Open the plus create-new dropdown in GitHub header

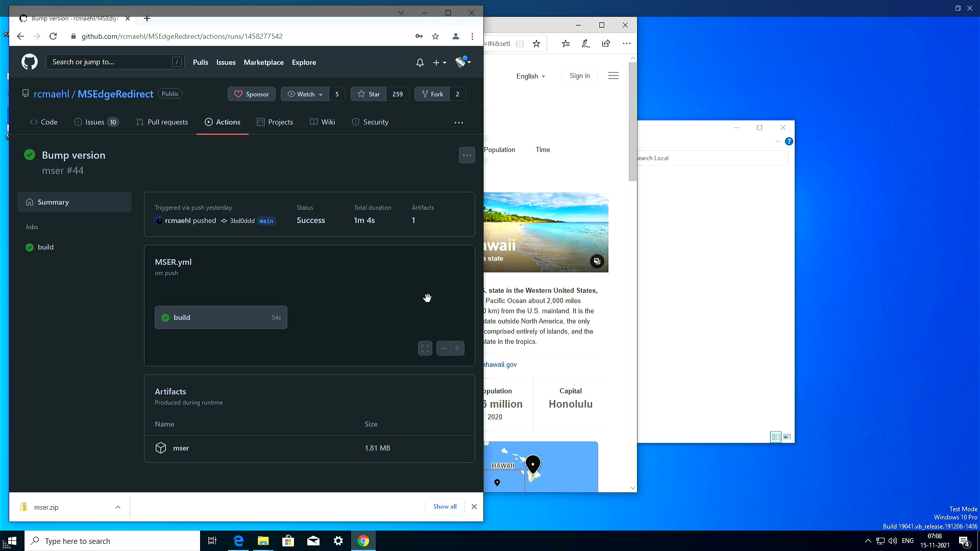439,62
